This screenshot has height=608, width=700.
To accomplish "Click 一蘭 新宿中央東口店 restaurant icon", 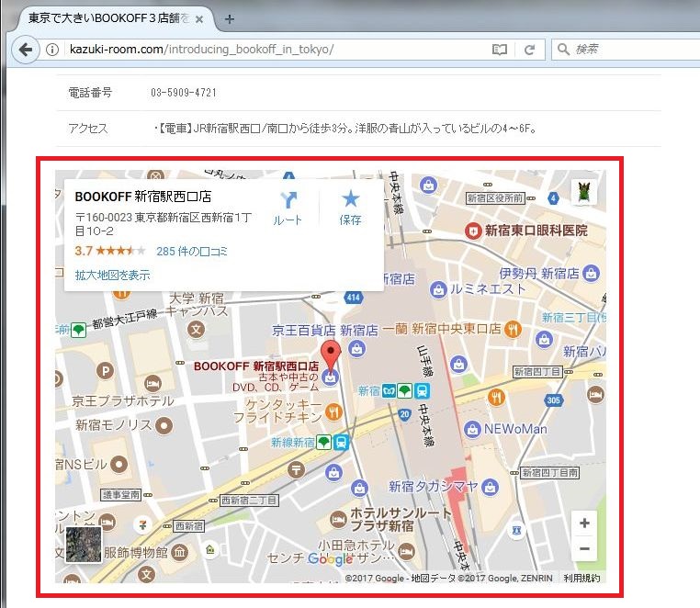I will (513, 330).
